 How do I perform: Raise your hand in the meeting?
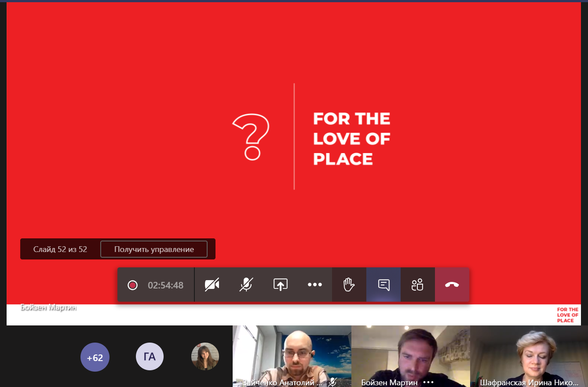click(349, 285)
